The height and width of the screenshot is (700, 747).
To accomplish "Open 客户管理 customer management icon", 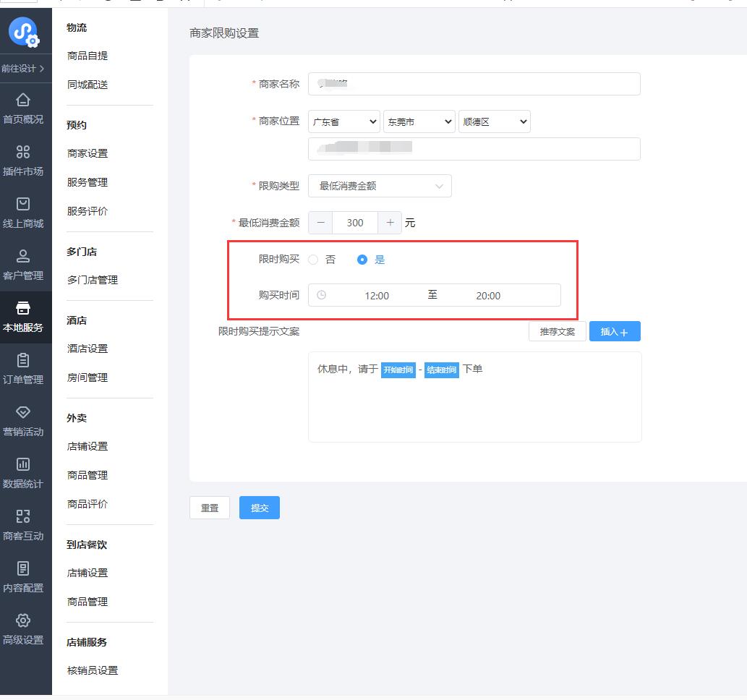I will [23, 256].
